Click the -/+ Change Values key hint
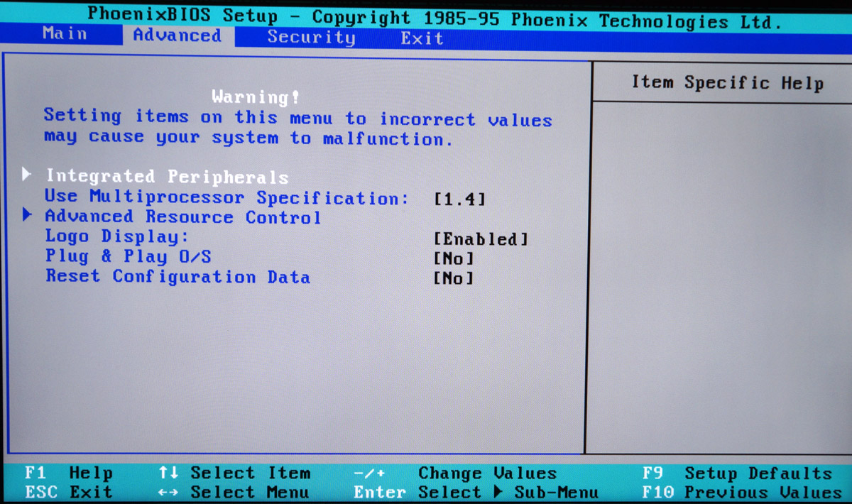Image resolution: width=852 pixels, height=504 pixels. (368, 473)
